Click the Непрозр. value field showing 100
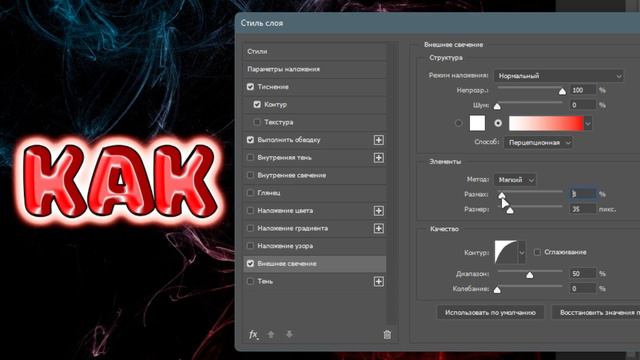Screen dimensions: 640x360 [583, 90]
